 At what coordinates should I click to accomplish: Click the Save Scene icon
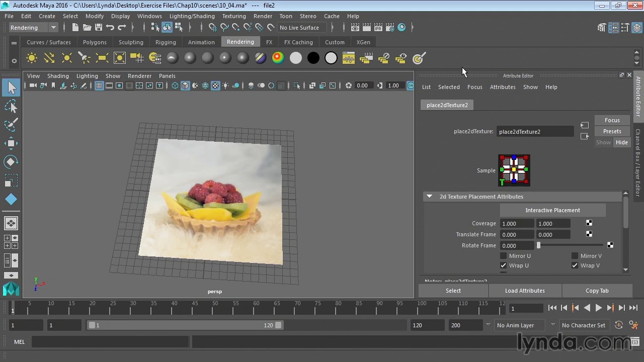point(99,28)
